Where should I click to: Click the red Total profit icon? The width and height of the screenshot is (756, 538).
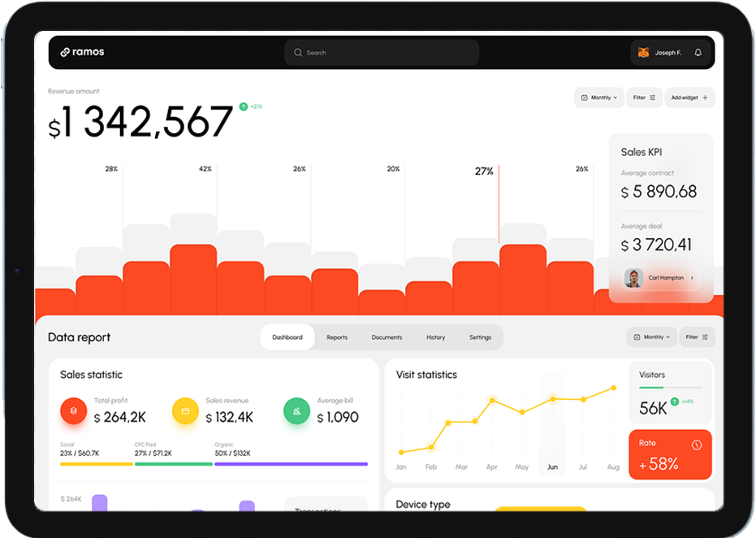73,411
